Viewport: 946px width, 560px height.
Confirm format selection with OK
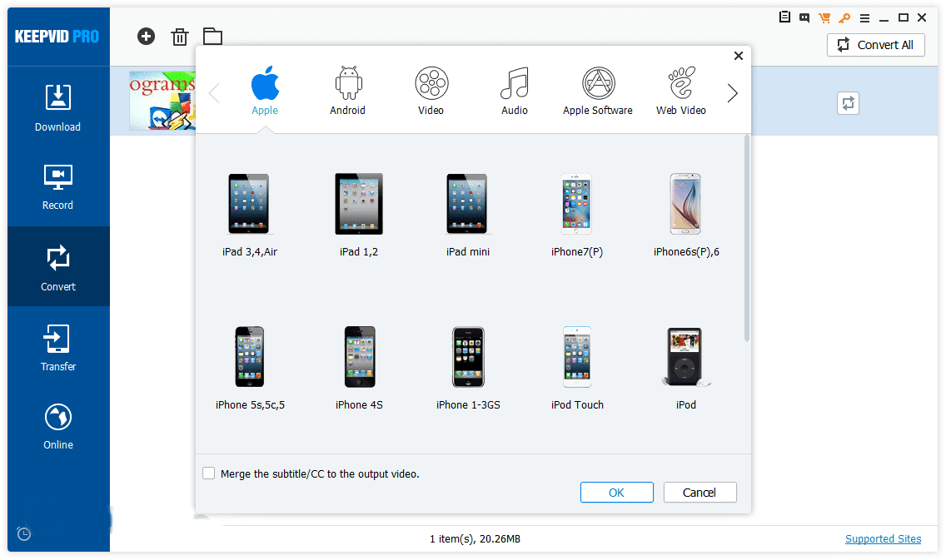tap(616, 492)
